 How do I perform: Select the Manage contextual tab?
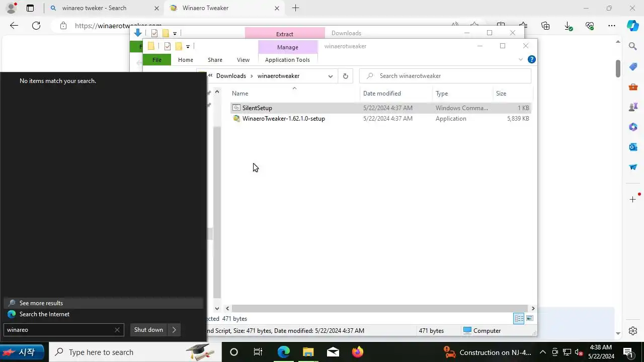coord(288,47)
